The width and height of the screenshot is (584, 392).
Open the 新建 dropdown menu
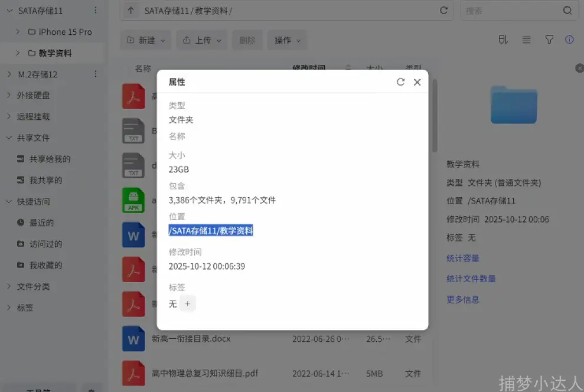[145, 40]
